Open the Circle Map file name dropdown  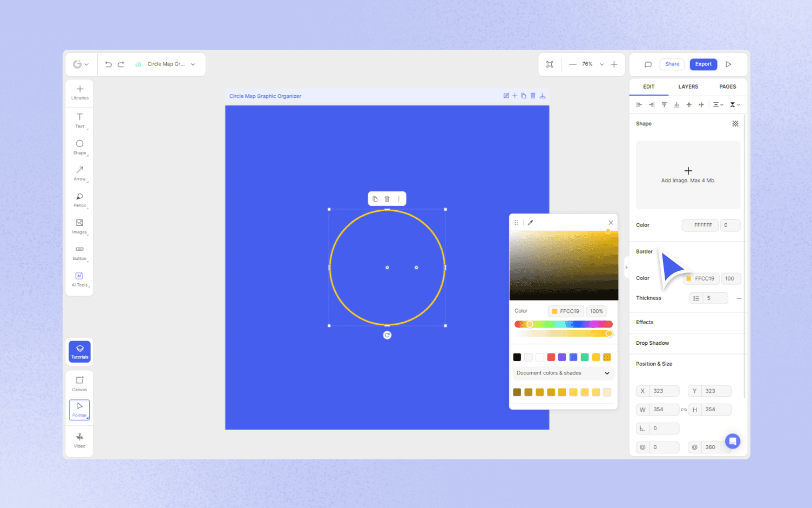tap(193, 64)
